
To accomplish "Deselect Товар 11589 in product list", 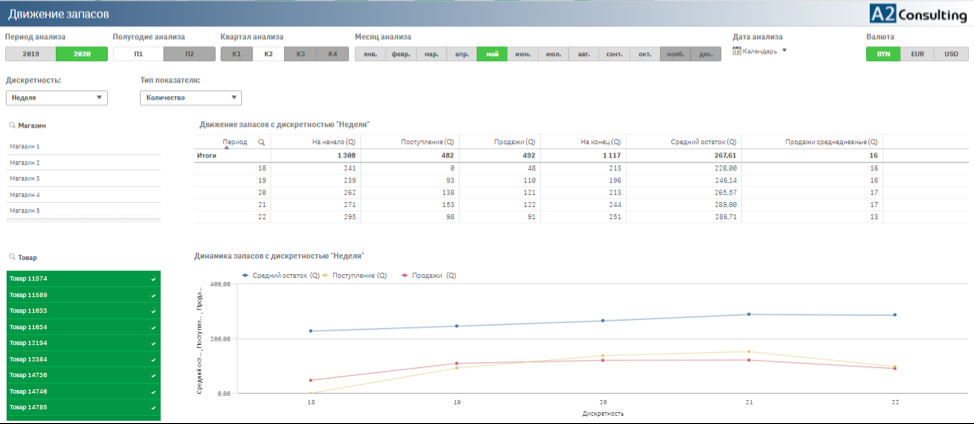I will pos(83,295).
